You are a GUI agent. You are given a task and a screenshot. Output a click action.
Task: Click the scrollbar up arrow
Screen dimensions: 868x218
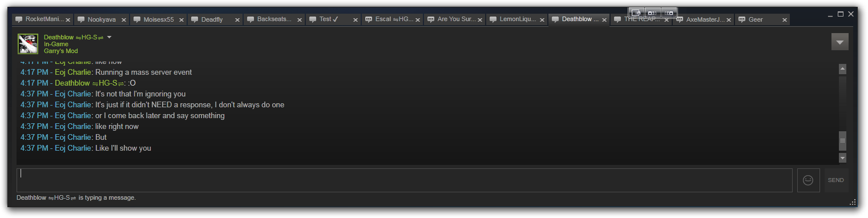pyautogui.click(x=842, y=69)
